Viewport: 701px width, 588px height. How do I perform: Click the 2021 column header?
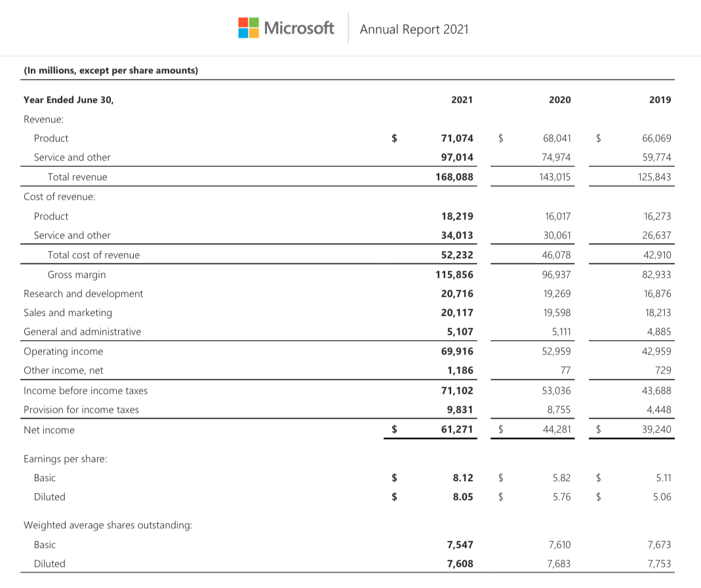point(462,100)
